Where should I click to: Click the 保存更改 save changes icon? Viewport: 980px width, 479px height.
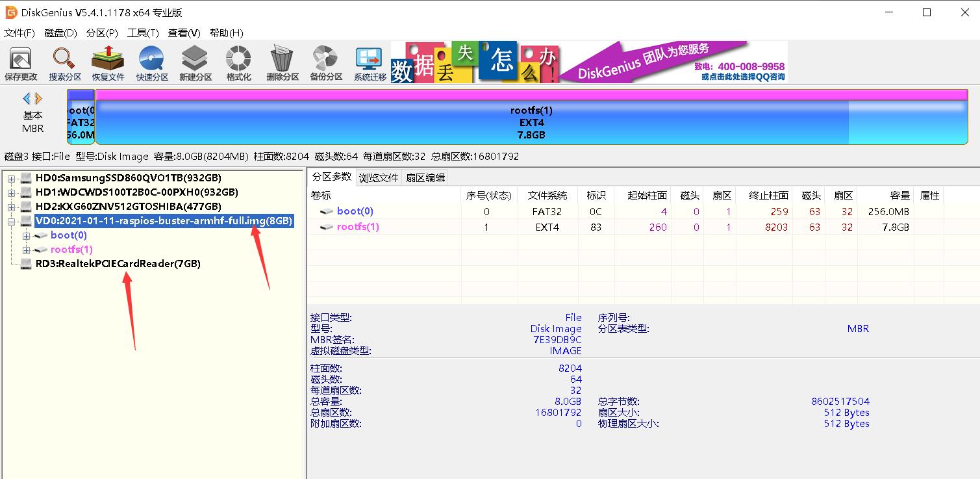point(21,64)
